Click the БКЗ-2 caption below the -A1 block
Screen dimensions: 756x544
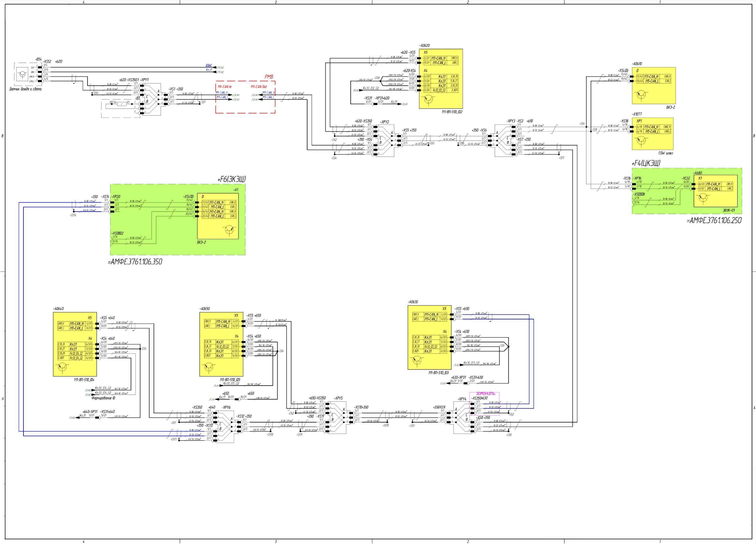[201, 242]
